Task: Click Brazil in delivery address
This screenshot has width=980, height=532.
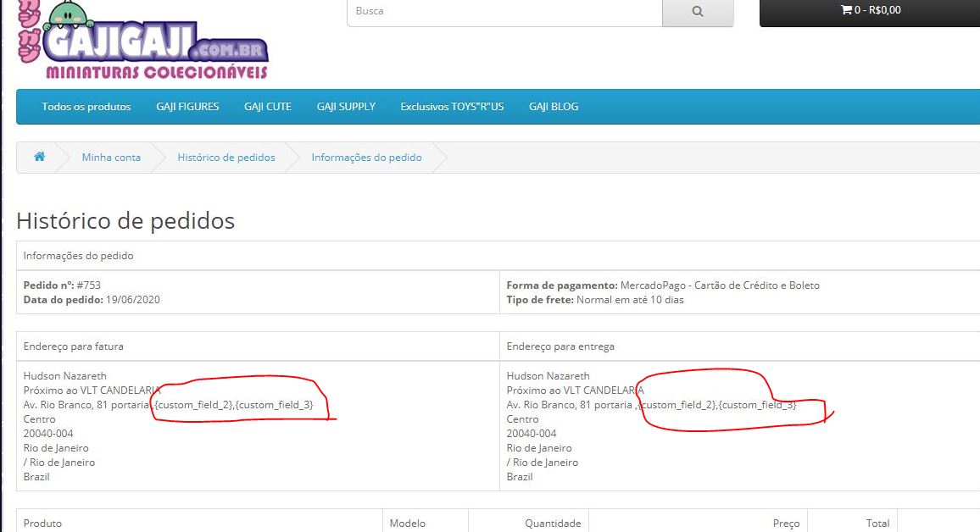Action: point(520,476)
